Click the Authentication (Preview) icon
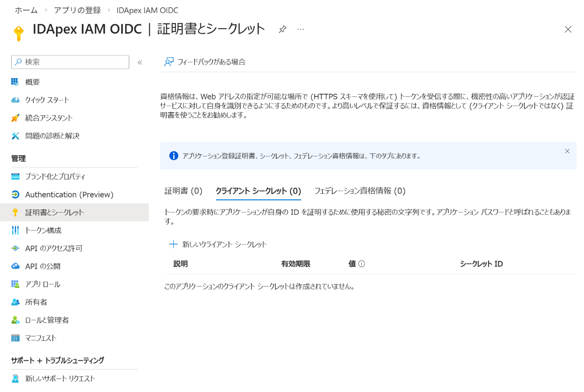The width and height of the screenshot is (584, 392). (15, 195)
